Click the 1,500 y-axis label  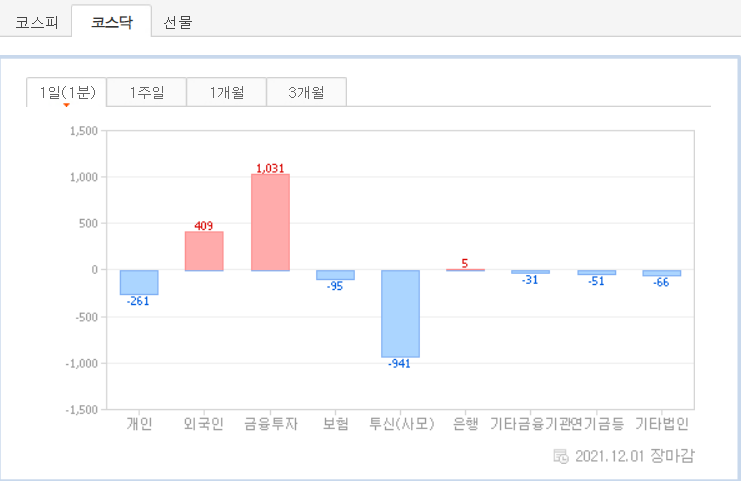pos(84,131)
